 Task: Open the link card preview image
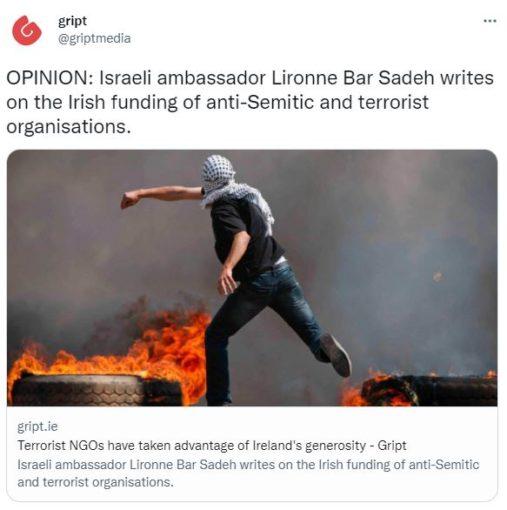(x=252, y=278)
